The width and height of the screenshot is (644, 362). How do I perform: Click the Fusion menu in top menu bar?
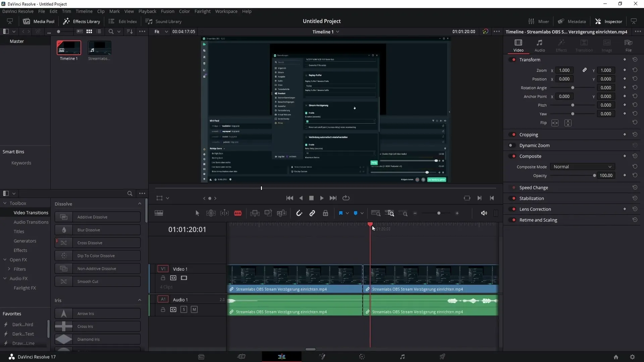[167, 11]
